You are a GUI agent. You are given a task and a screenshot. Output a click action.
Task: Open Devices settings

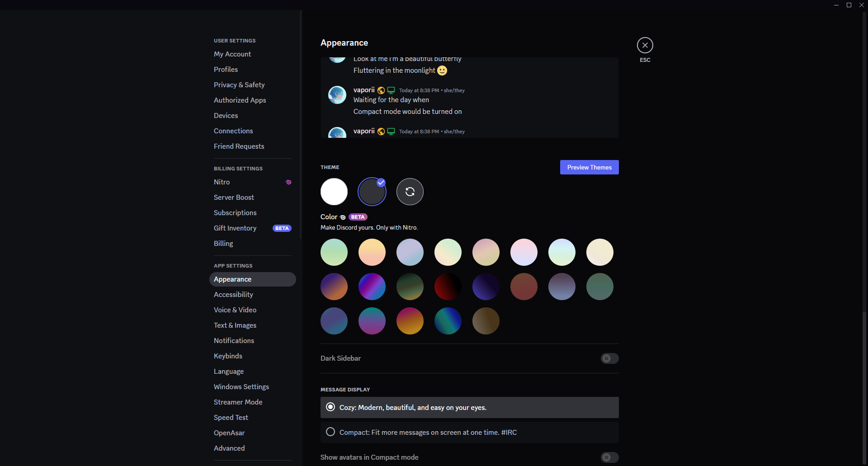pyautogui.click(x=253, y=116)
